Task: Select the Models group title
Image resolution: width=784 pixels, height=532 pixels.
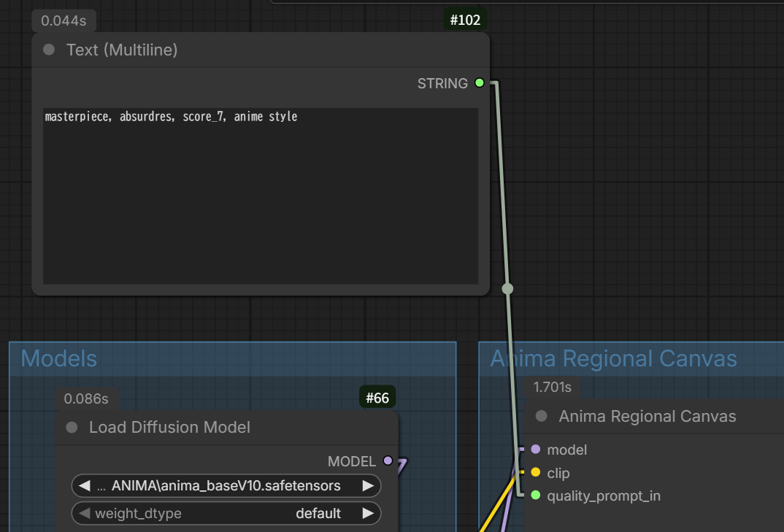Action: coord(59,358)
